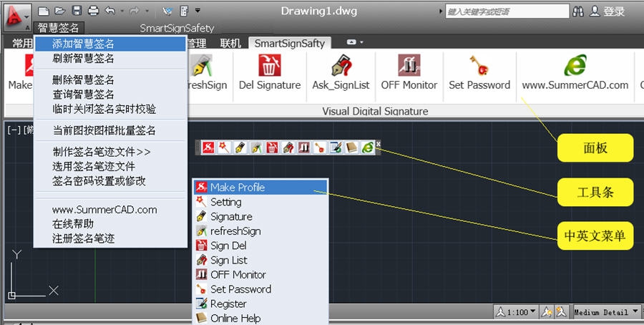Screen dimensions: 644x325
Task: Click the Del Signature ribbon button
Action: click(270, 73)
